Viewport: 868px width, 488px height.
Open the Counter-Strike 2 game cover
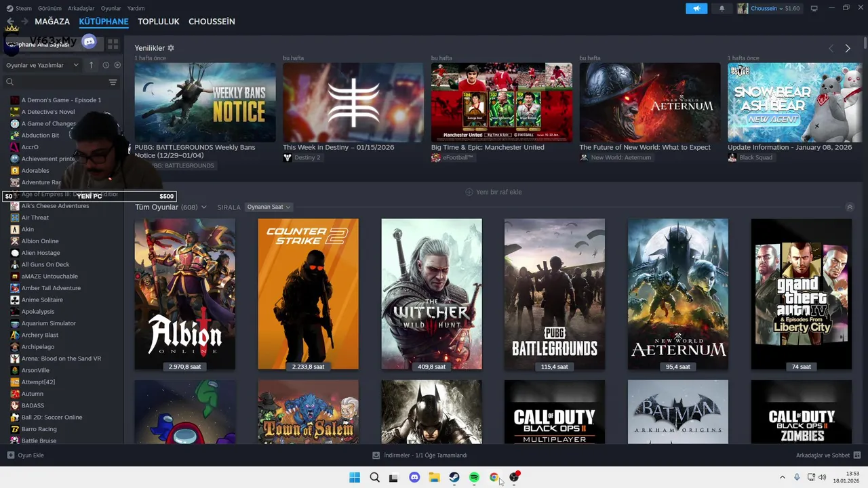point(309,294)
